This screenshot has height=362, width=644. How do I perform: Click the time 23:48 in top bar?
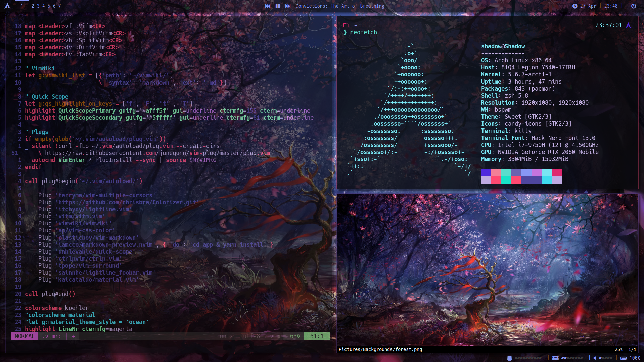point(611,6)
